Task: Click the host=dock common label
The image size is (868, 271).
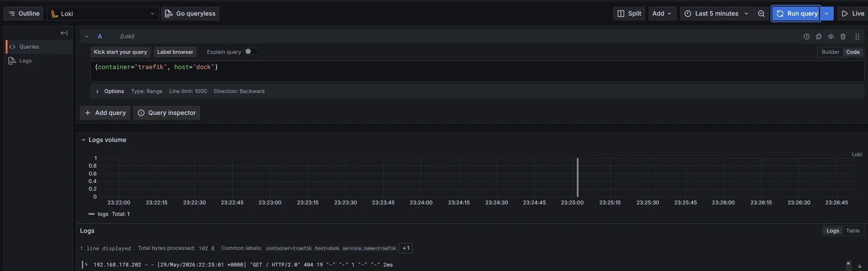Action: (327, 248)
